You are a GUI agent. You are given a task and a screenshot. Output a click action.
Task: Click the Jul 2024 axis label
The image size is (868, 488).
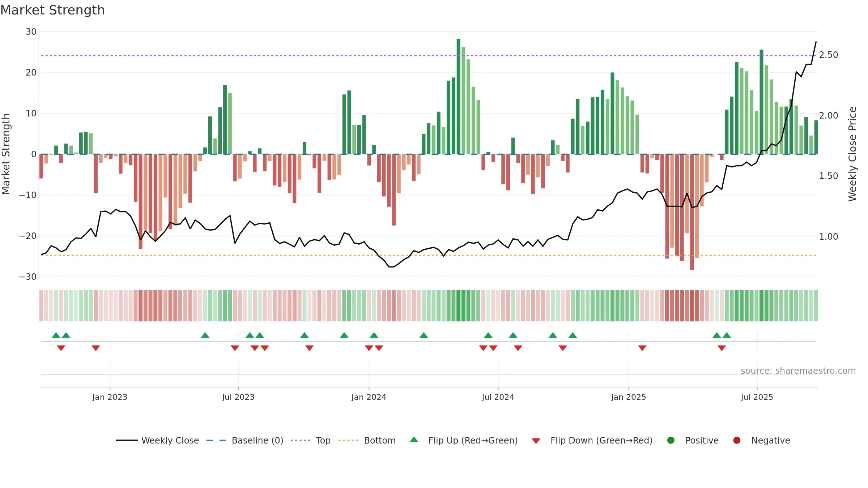pyautogui.click(x=498, y=397)
